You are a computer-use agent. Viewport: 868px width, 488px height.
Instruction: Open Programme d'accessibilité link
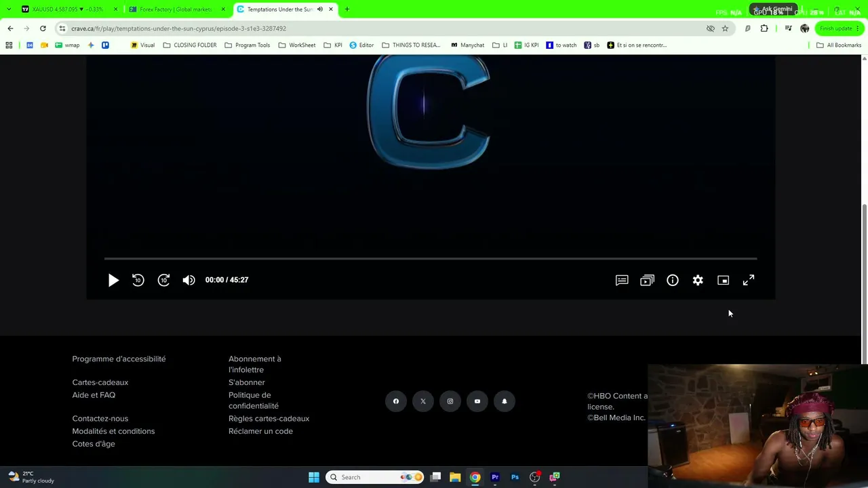[x=119, y=359]
